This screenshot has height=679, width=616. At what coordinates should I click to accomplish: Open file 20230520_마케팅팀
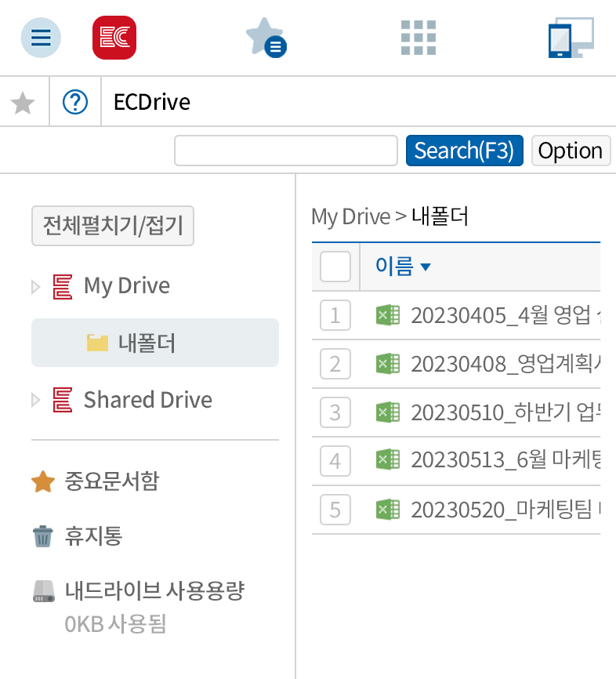pyautogui.click(x=505, y=510)
